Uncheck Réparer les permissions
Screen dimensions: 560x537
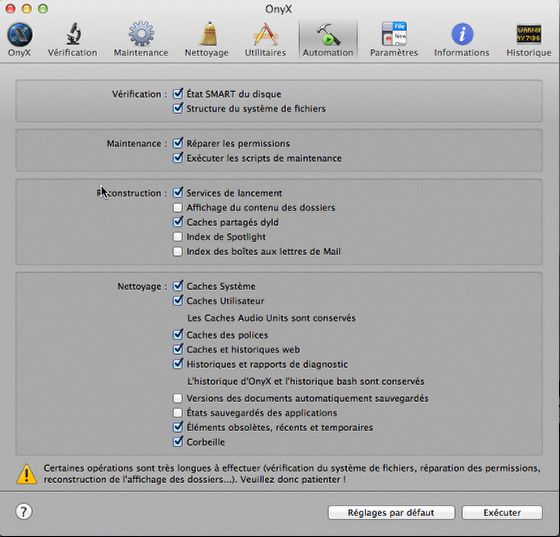click(178, 143)
